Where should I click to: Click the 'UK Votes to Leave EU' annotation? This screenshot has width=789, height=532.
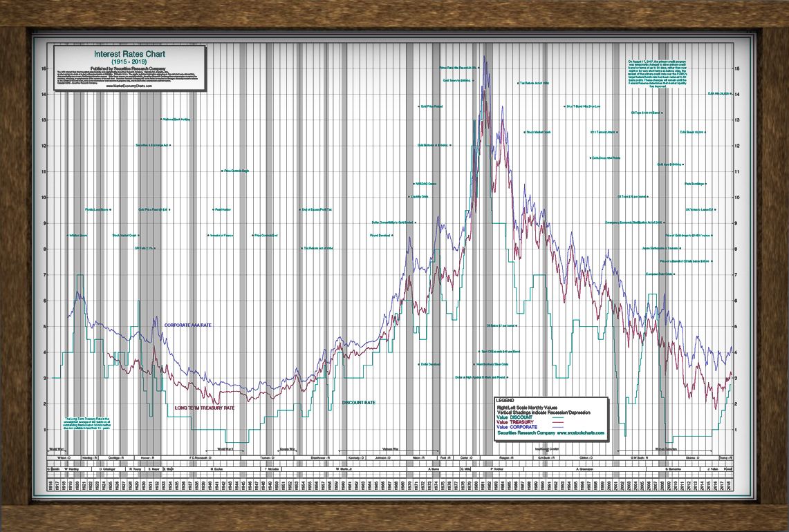pos(700,209)
